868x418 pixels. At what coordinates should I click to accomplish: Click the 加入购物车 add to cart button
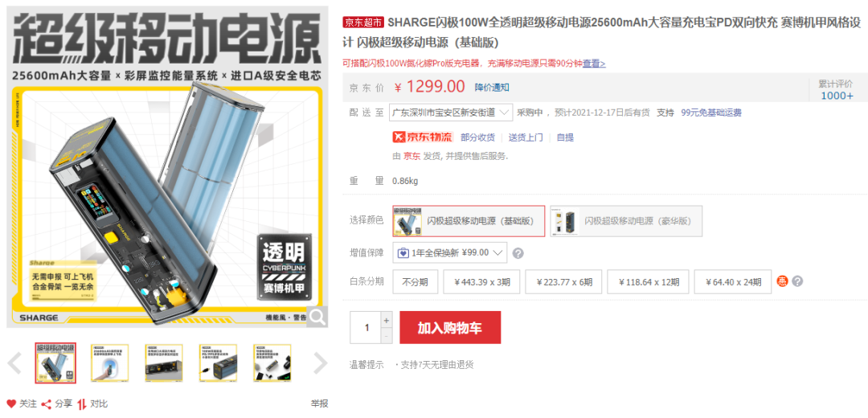coord(450,327)
